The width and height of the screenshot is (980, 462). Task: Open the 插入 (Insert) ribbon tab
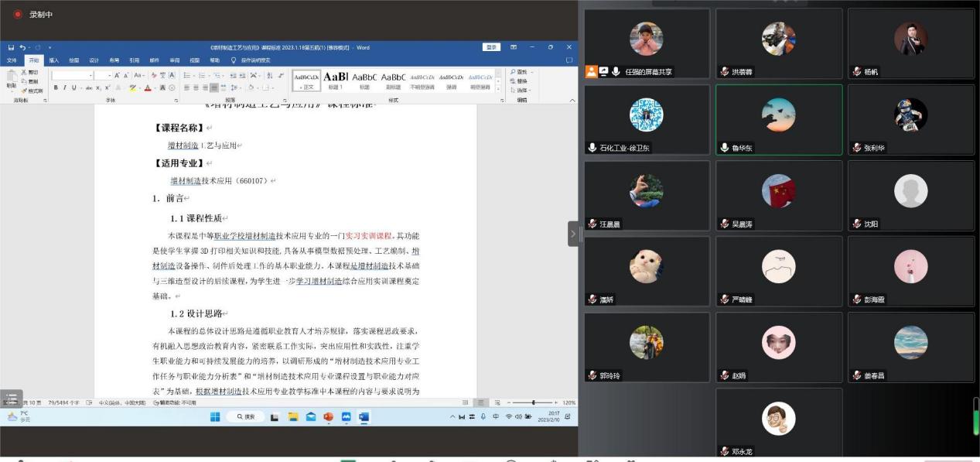click(x=53, y=60)
